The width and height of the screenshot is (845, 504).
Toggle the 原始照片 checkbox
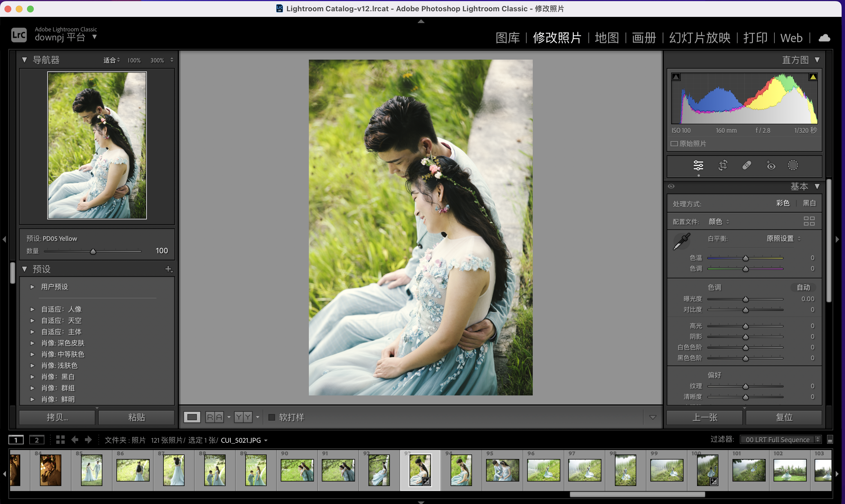point(675,144)
